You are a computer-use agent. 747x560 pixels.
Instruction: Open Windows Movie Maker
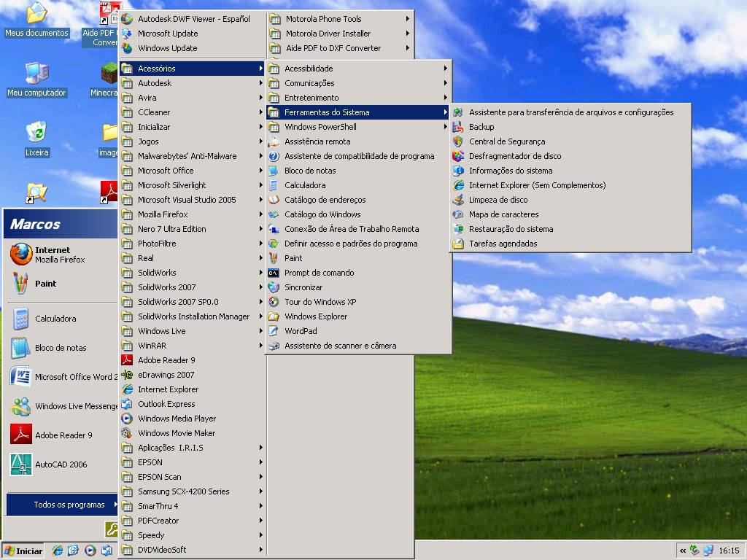pos(193,433)
